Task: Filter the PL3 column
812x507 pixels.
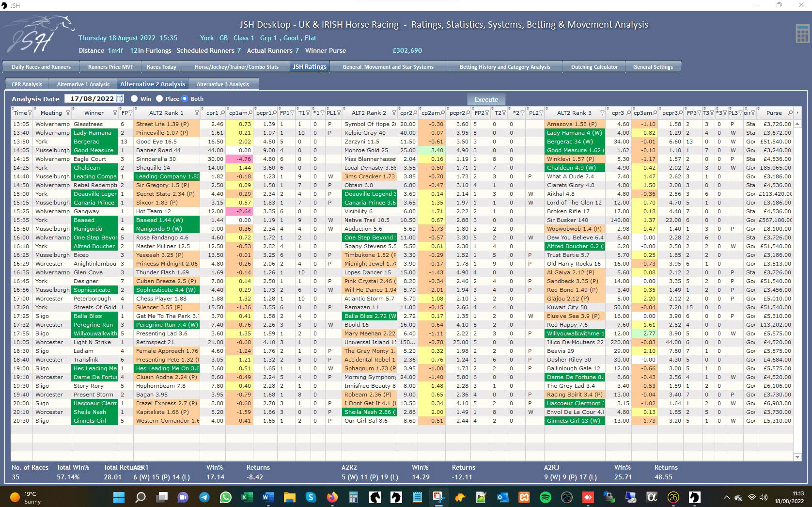Action: click(740, 113)
